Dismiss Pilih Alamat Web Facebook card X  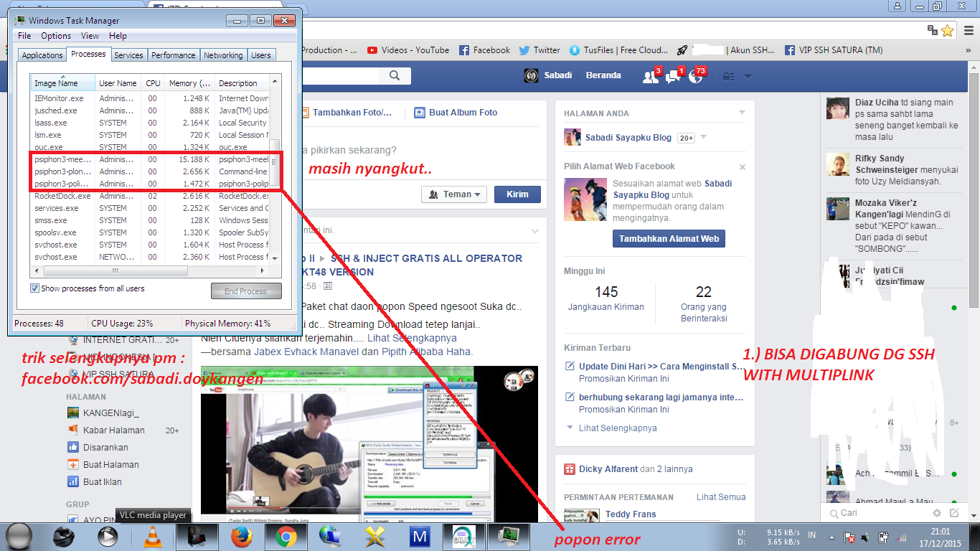pos(743,167)
